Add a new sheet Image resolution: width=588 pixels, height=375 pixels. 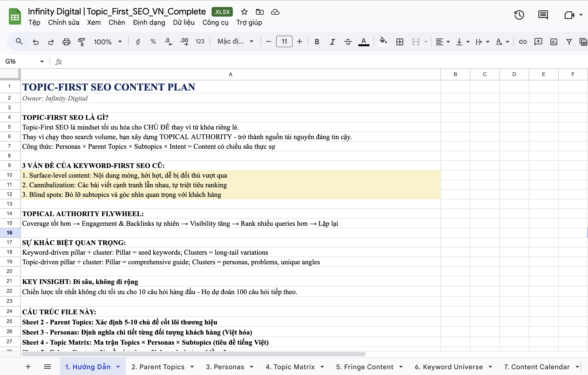tap(28, 367)
